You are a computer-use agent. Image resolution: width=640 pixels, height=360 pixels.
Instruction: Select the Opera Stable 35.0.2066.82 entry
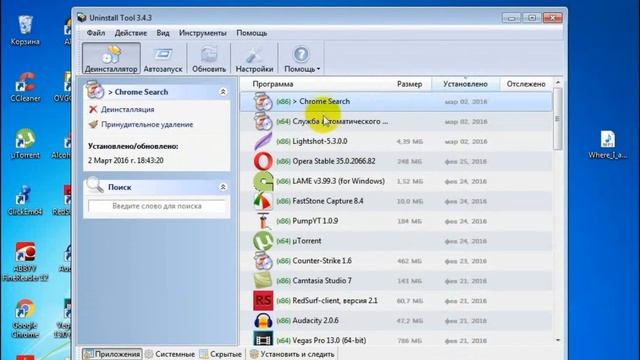pos(334,161)
